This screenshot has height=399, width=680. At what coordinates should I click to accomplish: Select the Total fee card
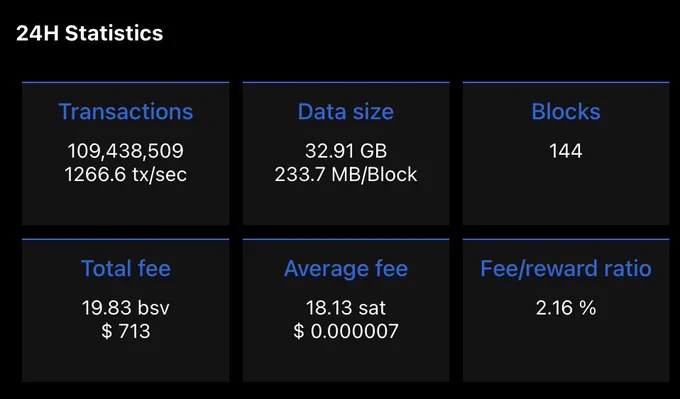[126, 311]
